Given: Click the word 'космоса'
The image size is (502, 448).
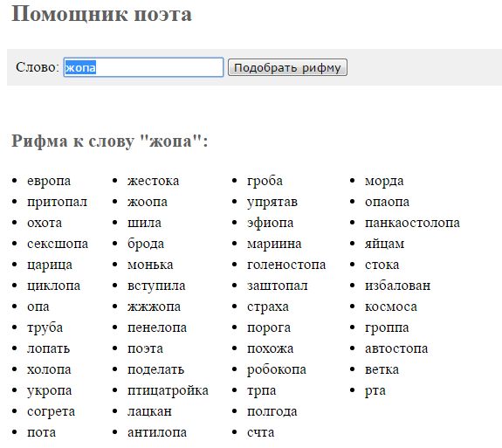Looking at the screenshot, I should pyautogui.click(x=391, y=307).
